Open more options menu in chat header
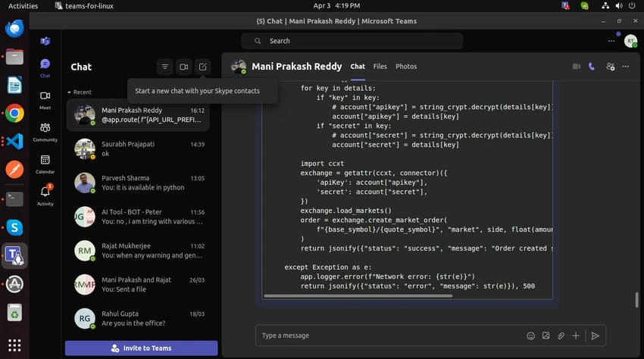 pyautogui.click(x=626, y=67)
